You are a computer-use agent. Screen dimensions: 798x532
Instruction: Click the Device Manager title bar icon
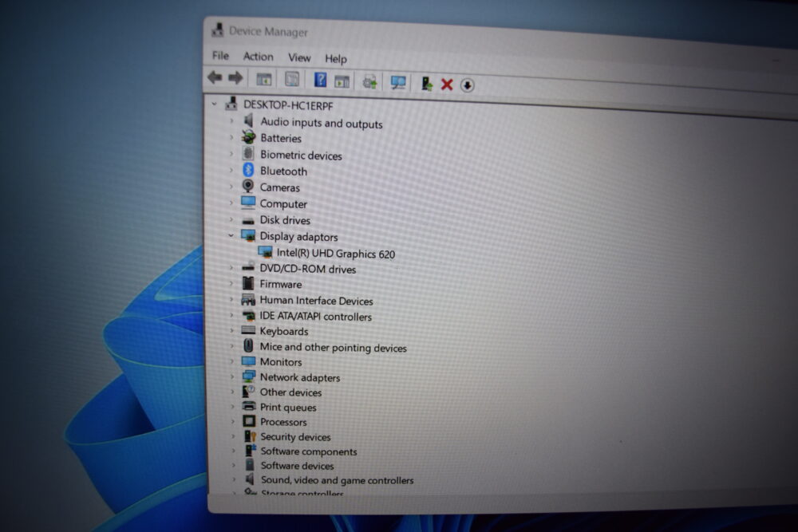click(218, 30)
